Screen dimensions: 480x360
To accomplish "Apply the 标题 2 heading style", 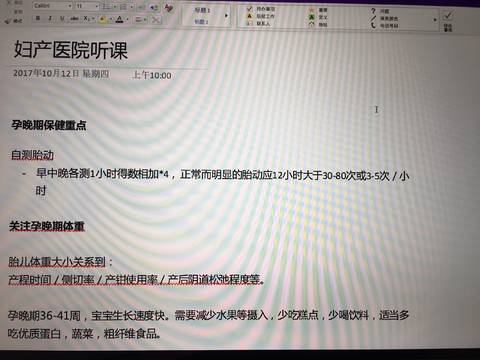I will pos(201,22).
